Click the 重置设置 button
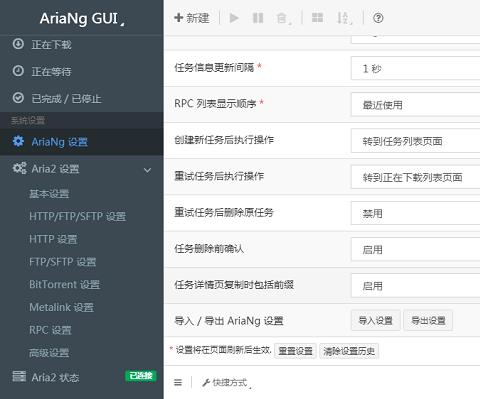Screen dimensions: 480x399 point(295,351)
